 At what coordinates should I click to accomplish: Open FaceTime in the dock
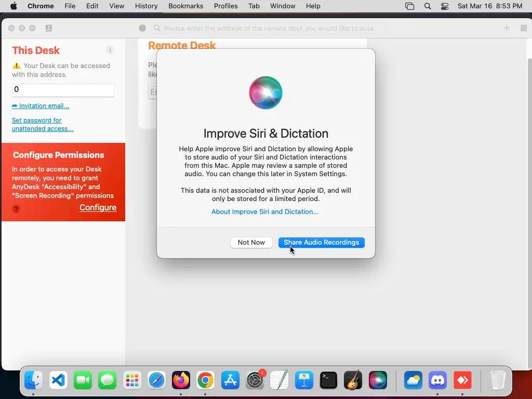click(x=83, y=380)
